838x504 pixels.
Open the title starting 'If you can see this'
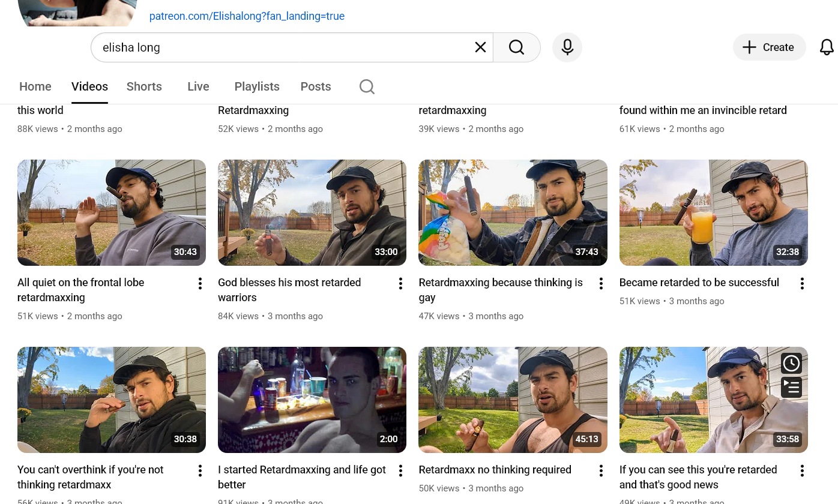tap(698, 477)
